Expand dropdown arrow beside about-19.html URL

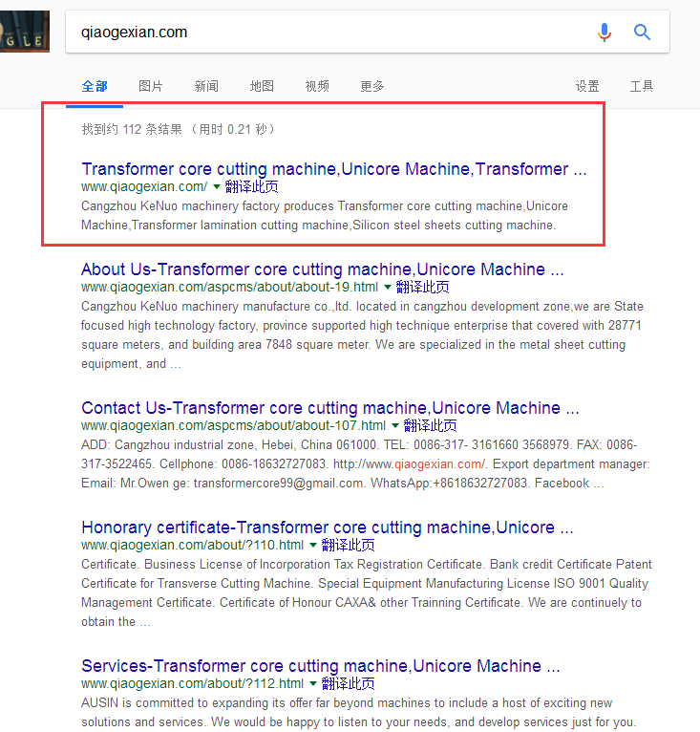(388, 287)
